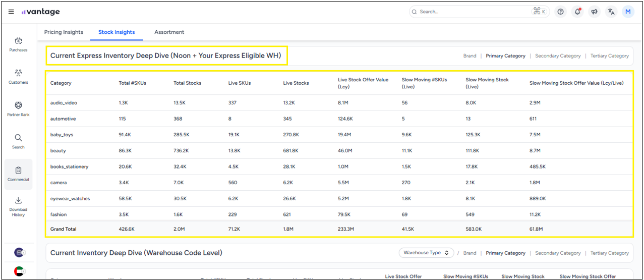Screen dimensions: 644x280
Task: Switch to the Assortment tab
Action: [169, 32]
